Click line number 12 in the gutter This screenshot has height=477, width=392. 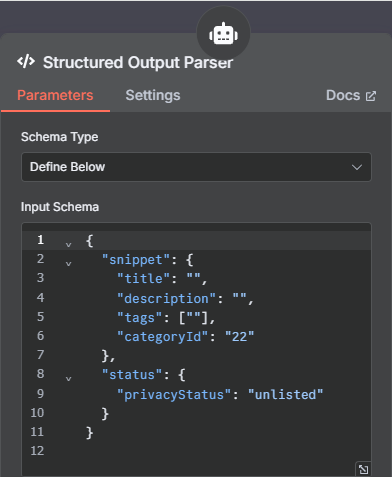coord(37,451)
